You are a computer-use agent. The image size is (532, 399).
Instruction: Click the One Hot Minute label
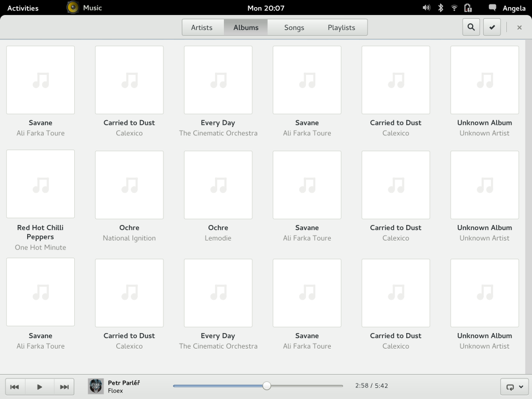pyautogui.click(x=40, y=247)
